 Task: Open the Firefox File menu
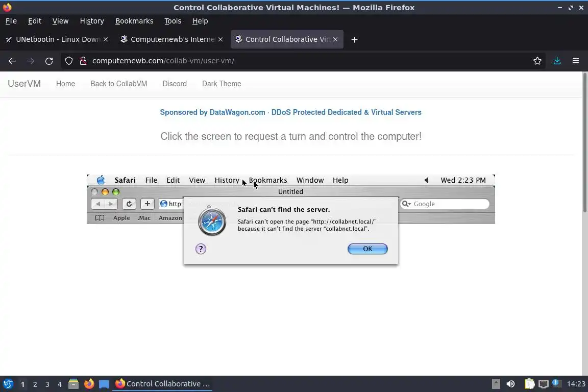11,21
